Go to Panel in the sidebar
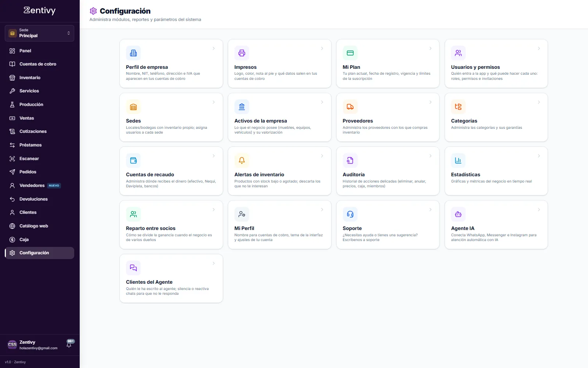Viewport: 588px width, 368px height. pos(39,51)
